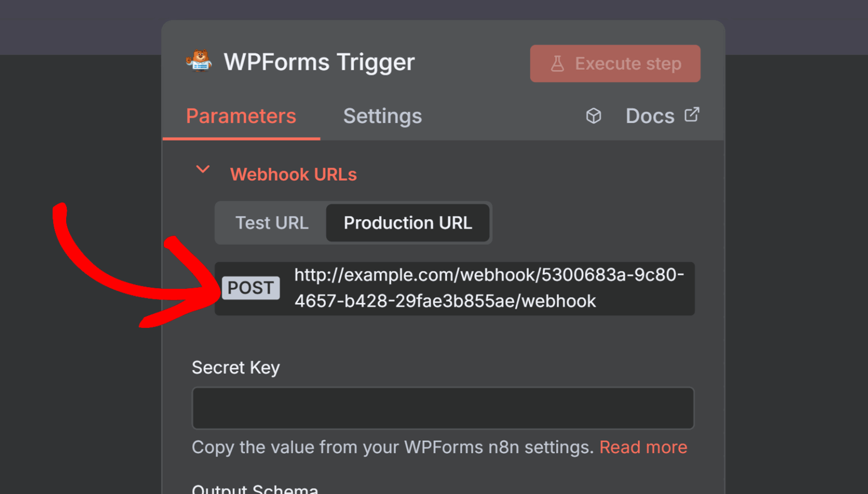
Task: Click the external-link icon beside Docs
Action: click(692, 114)
